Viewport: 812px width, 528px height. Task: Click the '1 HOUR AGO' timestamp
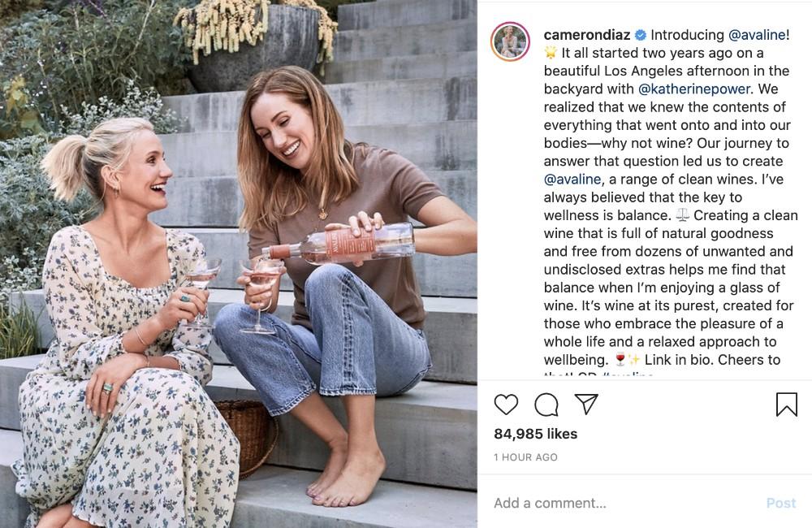525,457
